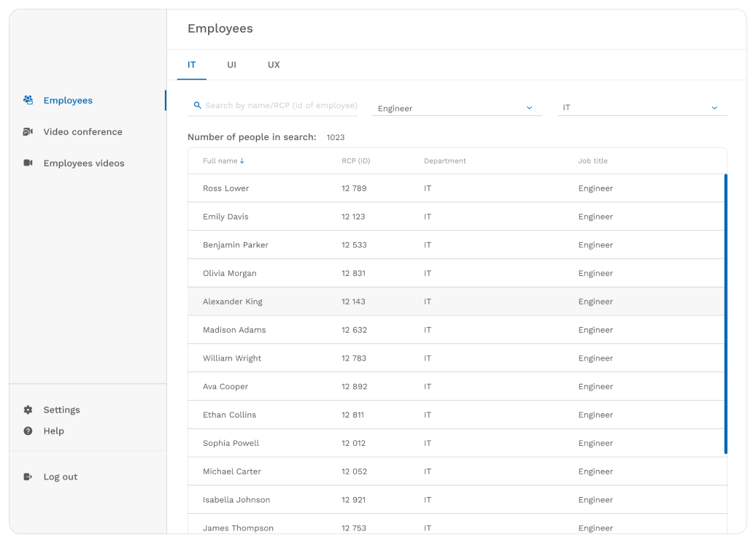Click the table scrollbar

click(x=726, y=314)
